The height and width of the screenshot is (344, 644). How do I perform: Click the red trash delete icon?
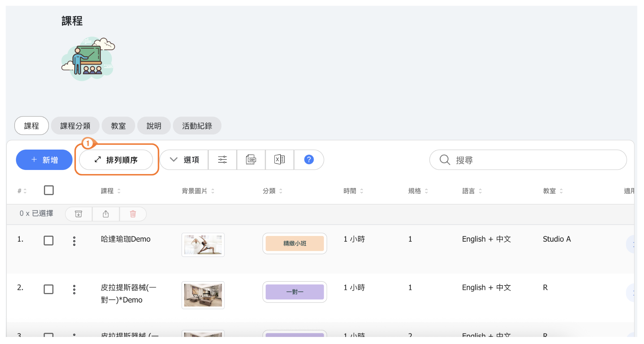pos(133,214)
